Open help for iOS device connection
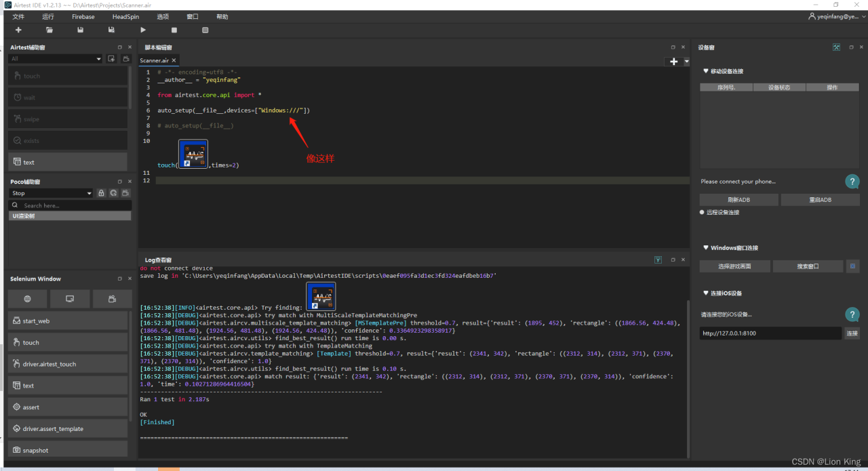 point(852,314)
